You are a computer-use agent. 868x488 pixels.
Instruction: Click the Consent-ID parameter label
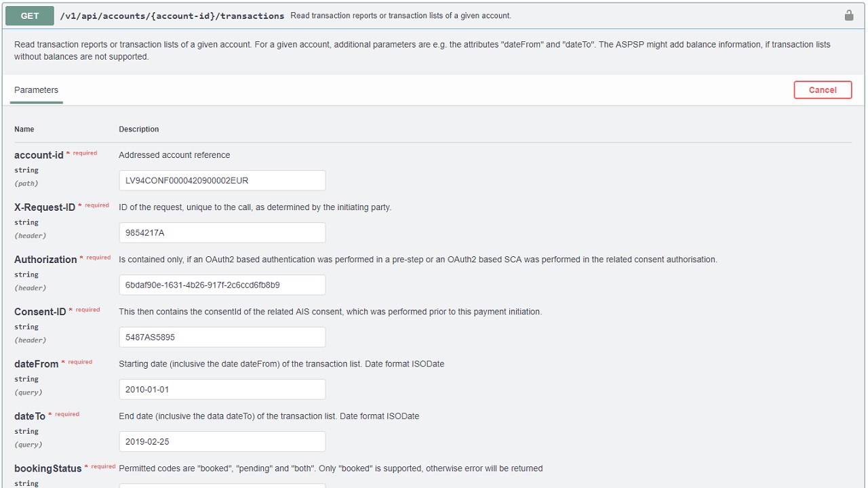pos(40,312)
